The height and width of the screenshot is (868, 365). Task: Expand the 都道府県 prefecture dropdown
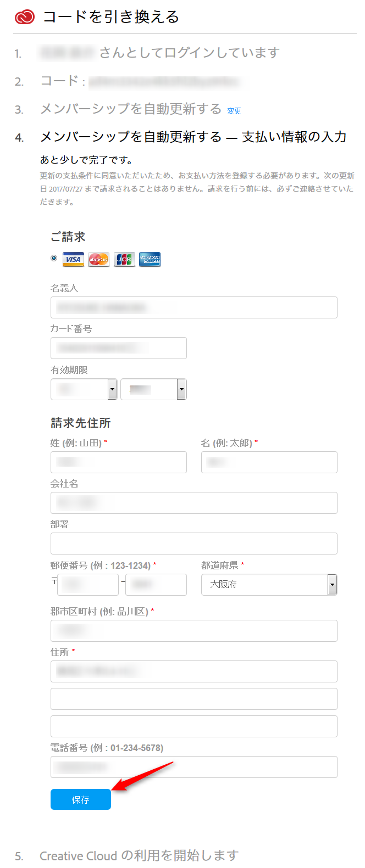(x=269, y=585)
